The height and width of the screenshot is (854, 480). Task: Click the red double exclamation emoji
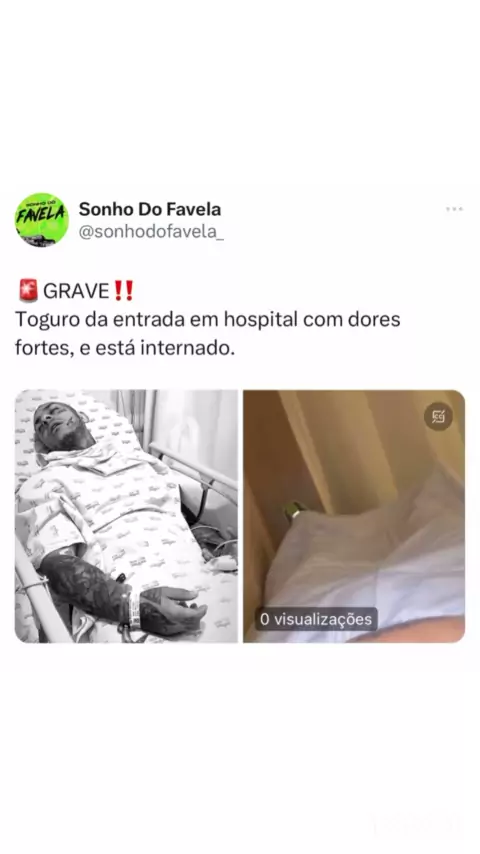pyautogui.click(x=123, y=290)
